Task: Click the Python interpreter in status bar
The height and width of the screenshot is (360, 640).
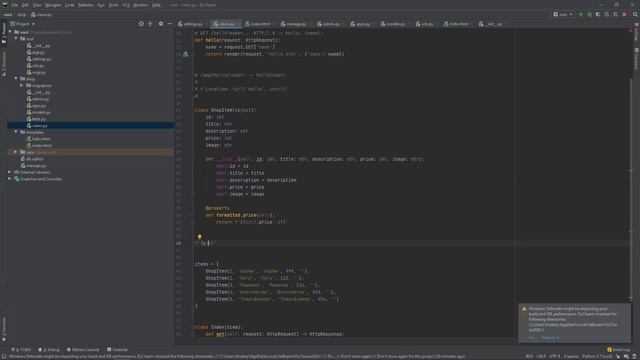Action: pos(597,356)
